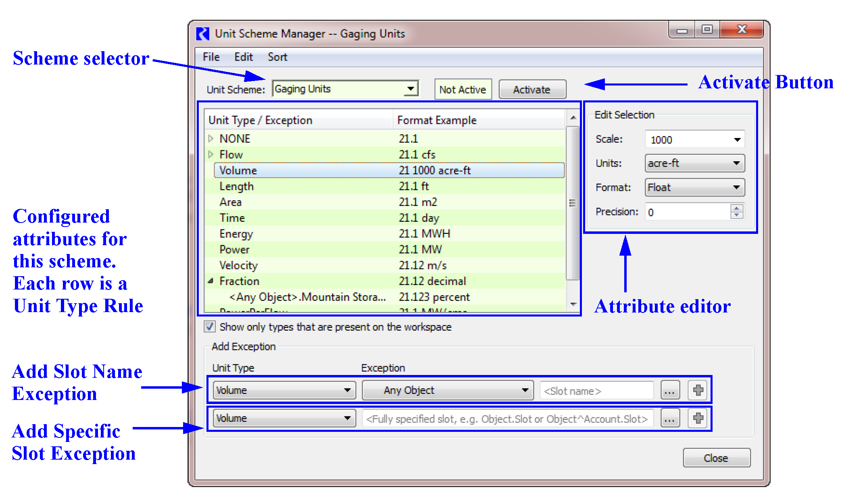Click the plus icon in Specific Slot exception row
Viewport: 842px width, 504px height.
coord(698,418)
